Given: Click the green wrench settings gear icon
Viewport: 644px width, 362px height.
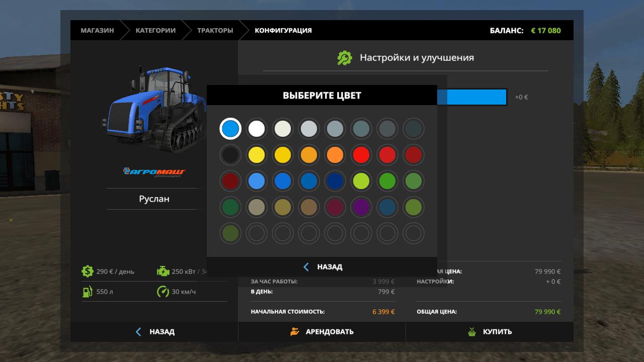Looking at the screenshot, I should tap(345, 58).
